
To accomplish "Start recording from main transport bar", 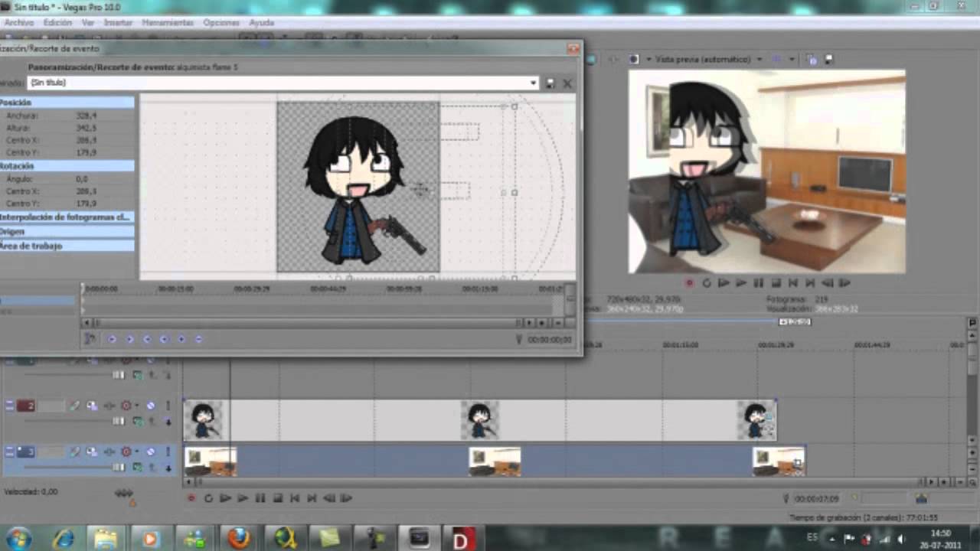I will [x=191, y=498].
